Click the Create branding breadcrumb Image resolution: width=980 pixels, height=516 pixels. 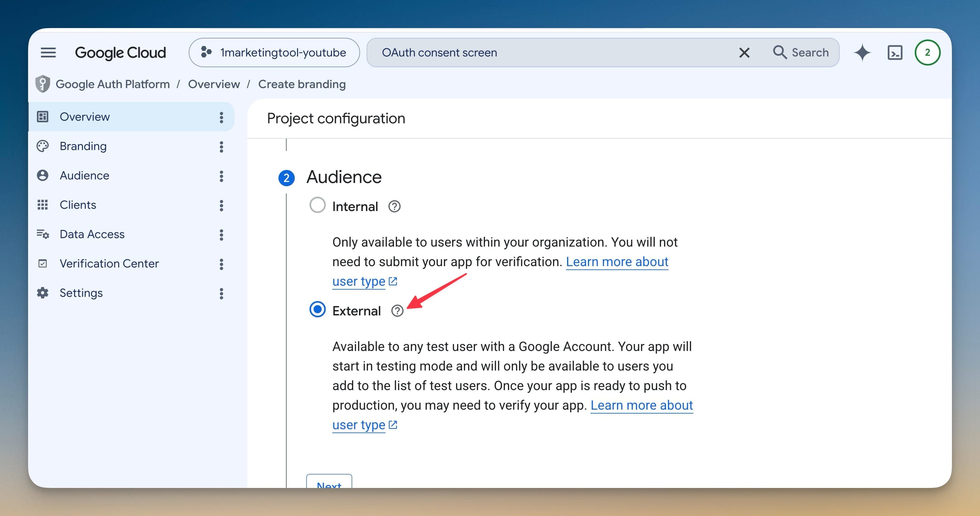click(302, 84)
